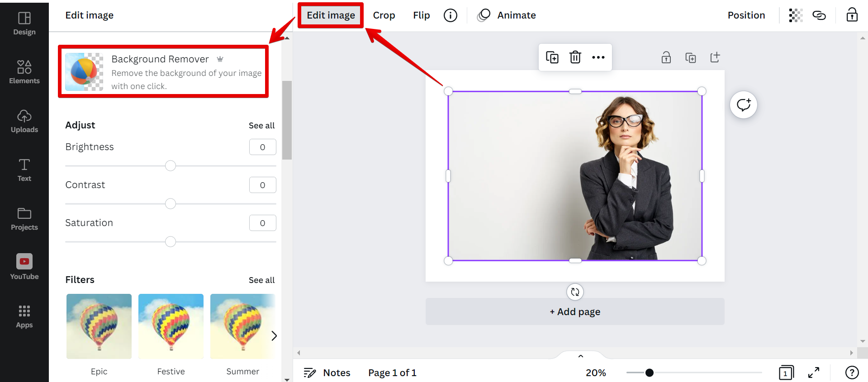Toggle the lock icon in top toolbar
Screen dimensions: 868x382
[852, 15]
